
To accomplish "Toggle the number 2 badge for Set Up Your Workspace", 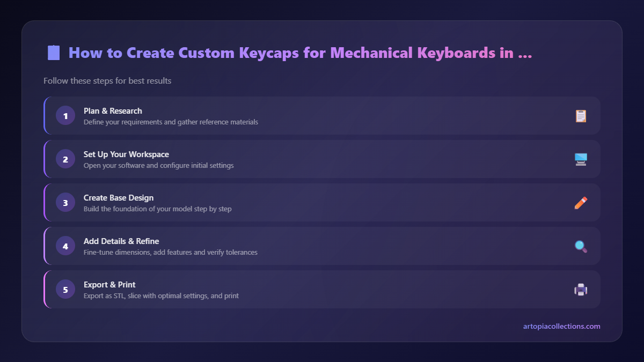I will click(65, 159).
